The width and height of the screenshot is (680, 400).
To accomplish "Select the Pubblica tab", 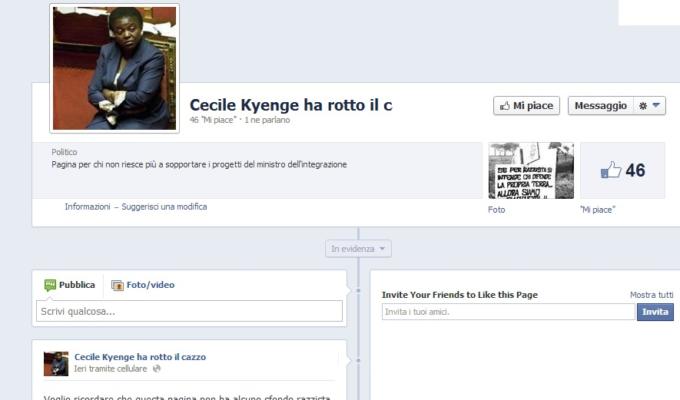I will [70, 285].
